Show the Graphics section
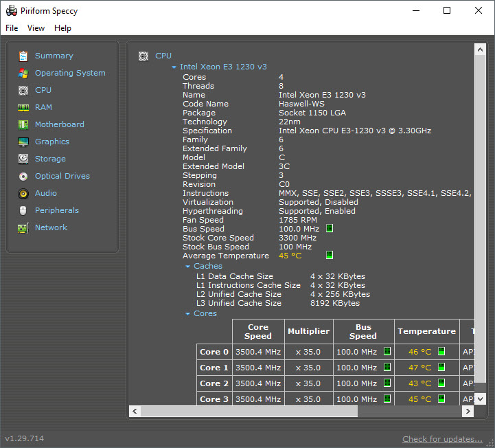The image size is (495, 448). point(51,142)
